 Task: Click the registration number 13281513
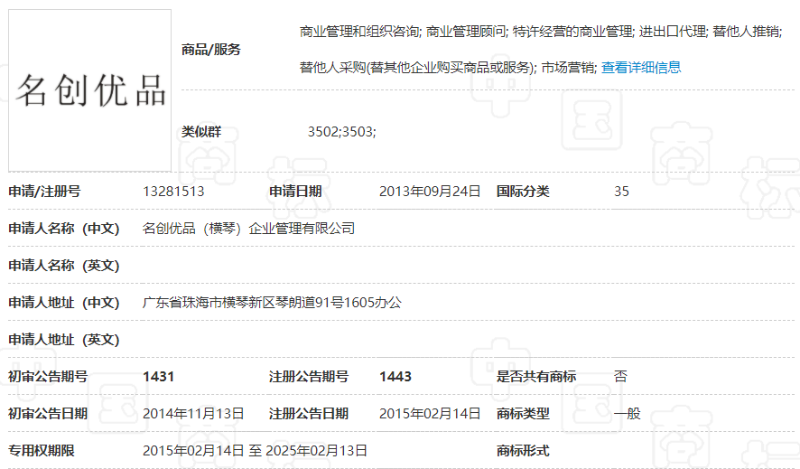(174, 191)
